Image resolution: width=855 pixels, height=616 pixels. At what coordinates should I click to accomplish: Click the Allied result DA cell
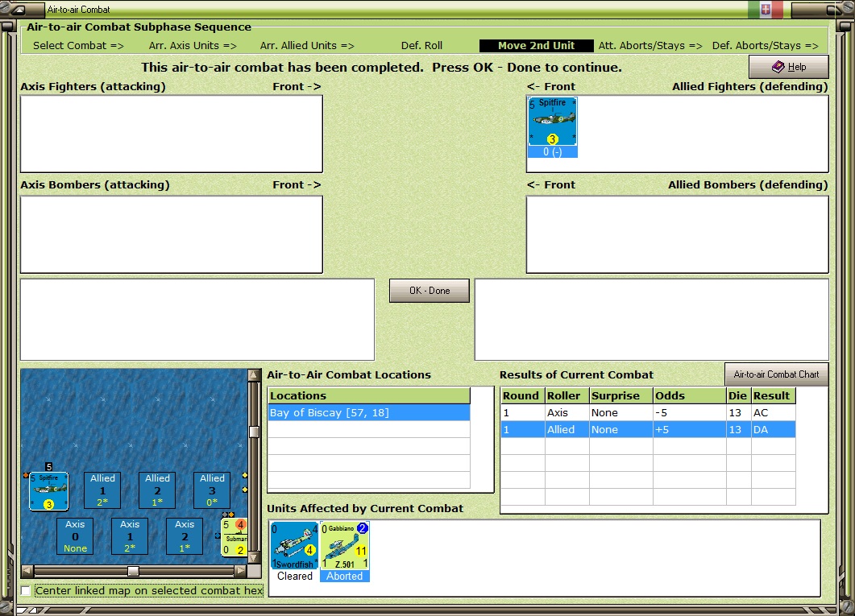click(x=774, y=430)
